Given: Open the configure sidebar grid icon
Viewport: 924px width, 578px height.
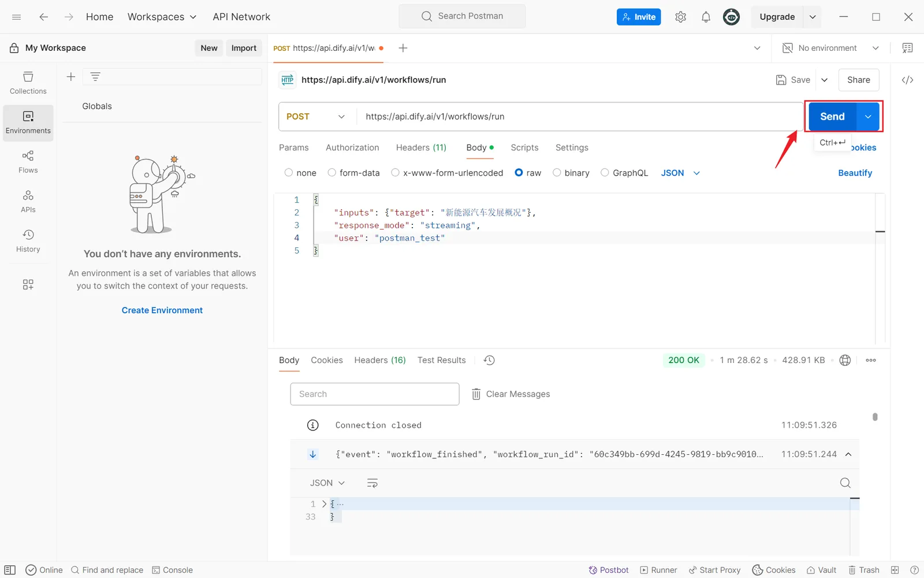Looking at the screenshot, I should (28, 284).
